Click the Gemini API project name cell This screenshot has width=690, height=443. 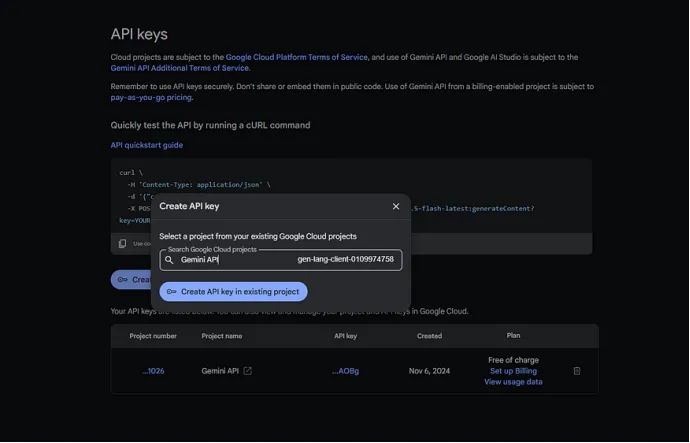pos(220,371)
